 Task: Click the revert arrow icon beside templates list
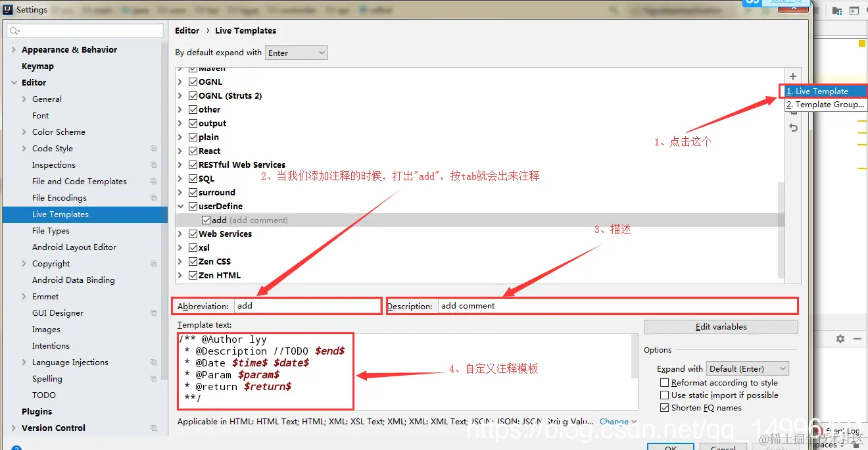click(x=793, y=128)
